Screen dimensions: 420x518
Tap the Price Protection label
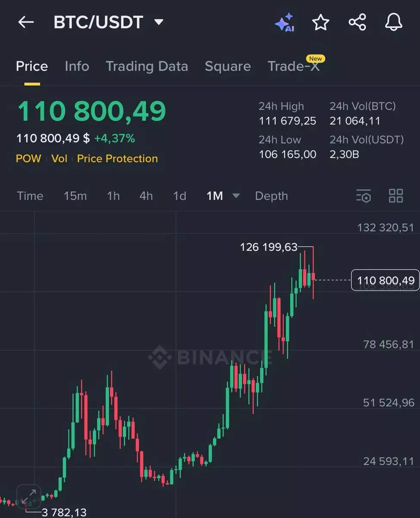(x=117, y=159)
